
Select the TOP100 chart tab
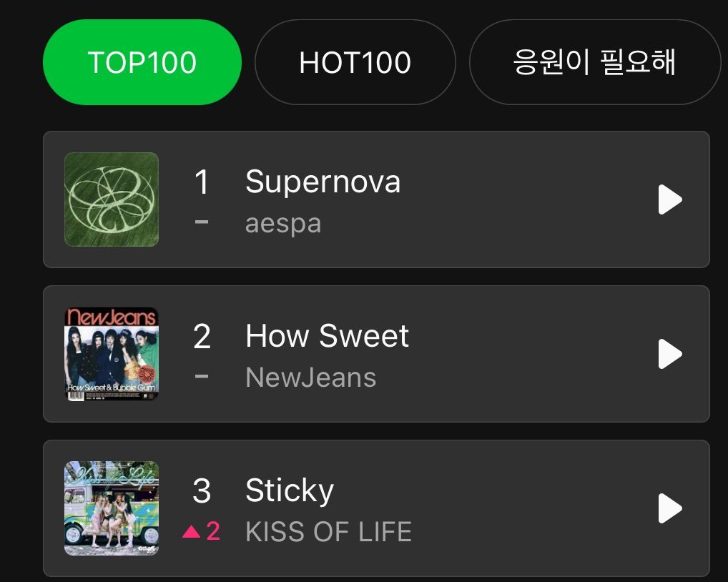tap(142, 63)
